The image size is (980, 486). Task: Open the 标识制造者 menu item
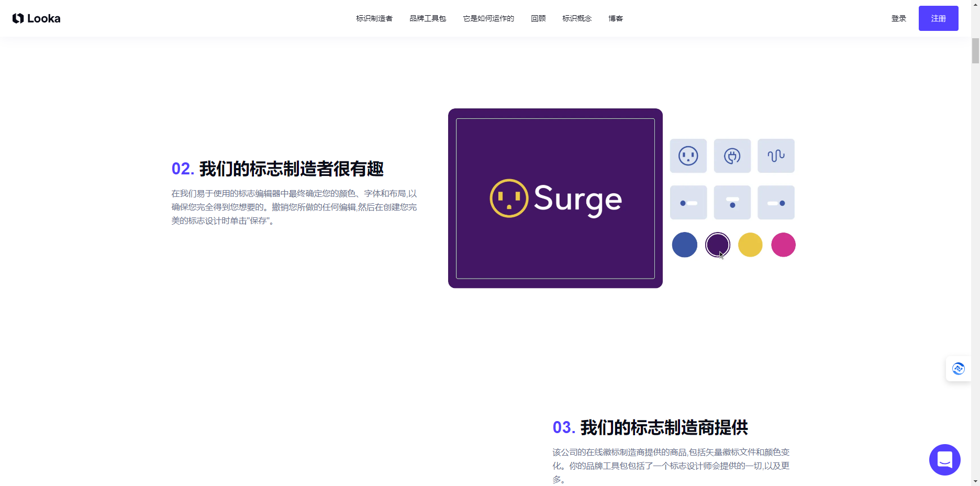point(374,18)
